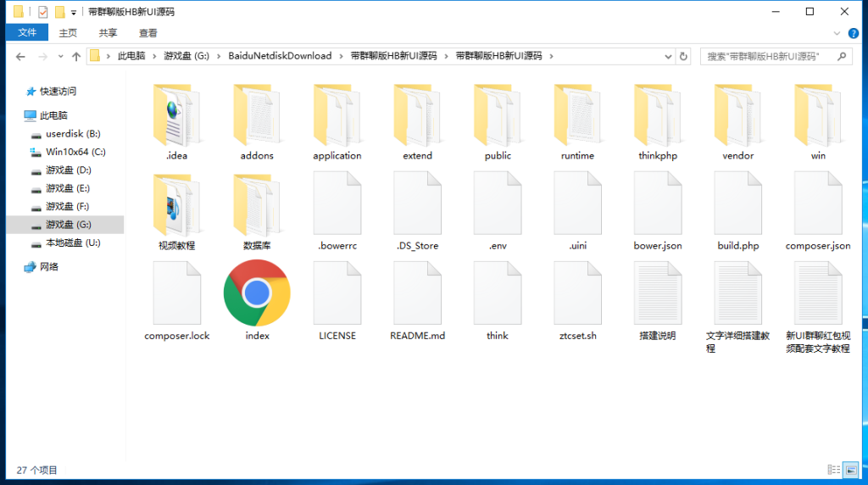This screenshot has width=868, height=485.
Task: Select the Chrome index file
Action: point(257,302)
